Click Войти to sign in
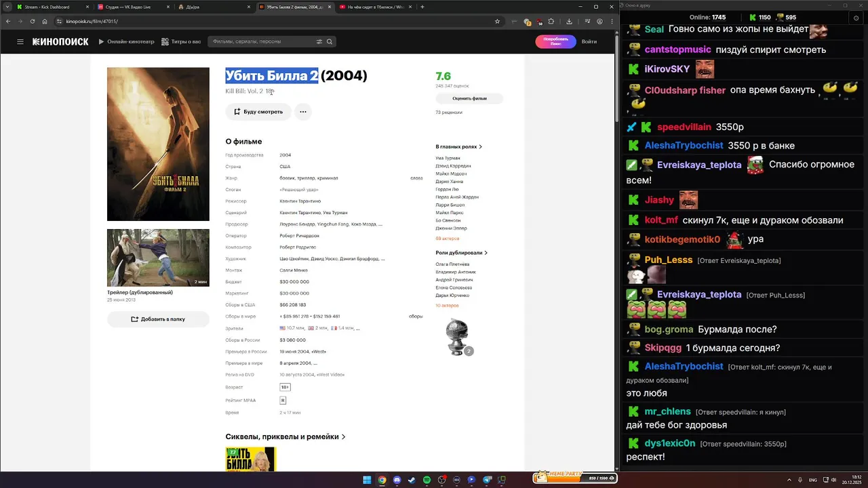Viewport: 868px width, 488px height. click(x=589, y=41)
